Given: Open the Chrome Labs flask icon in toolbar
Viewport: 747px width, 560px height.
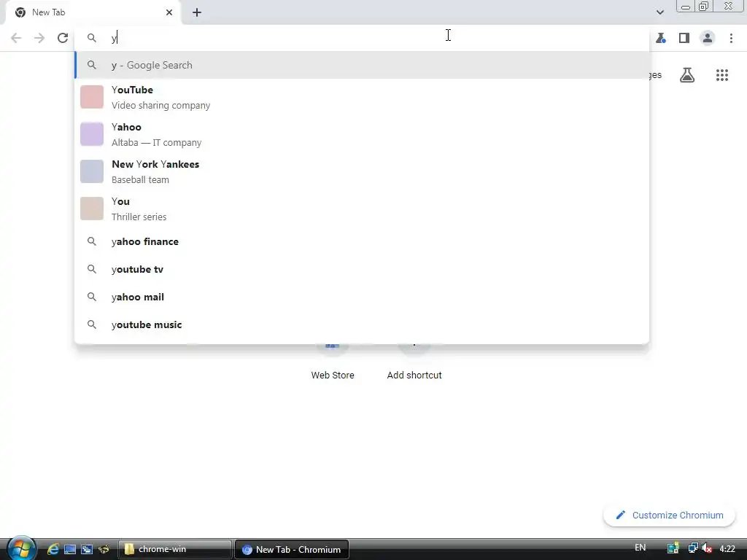Looking at the screenshot, I should click(661, 38).
